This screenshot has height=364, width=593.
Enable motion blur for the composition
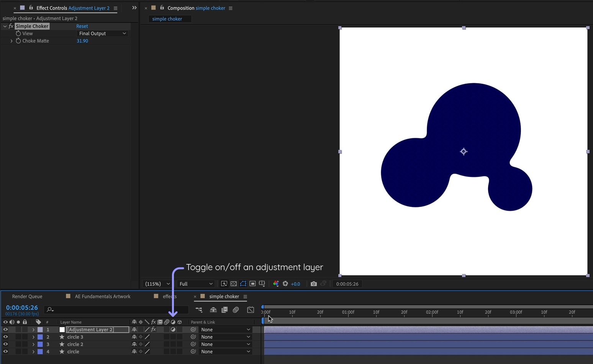tap(236, 310)
